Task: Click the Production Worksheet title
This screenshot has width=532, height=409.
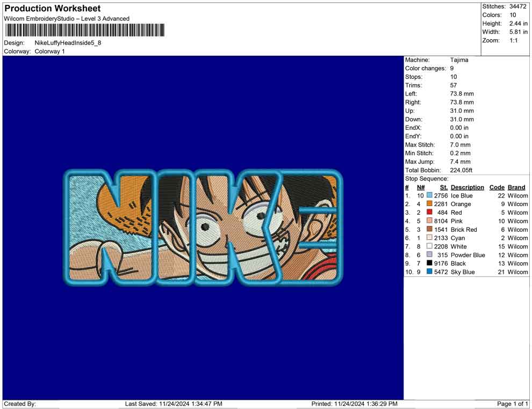Action: pos(53,9)
